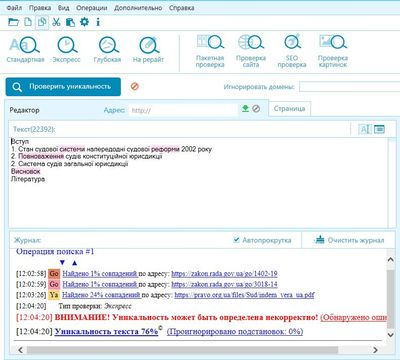
Task: Click the red cancel check icon
Action: [x=135, y=86]
